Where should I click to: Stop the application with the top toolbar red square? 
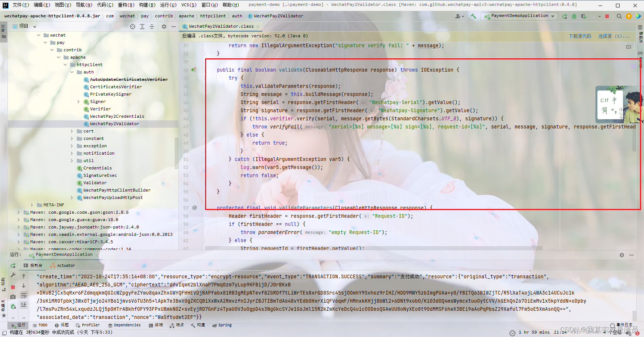(x=607, y=16)
